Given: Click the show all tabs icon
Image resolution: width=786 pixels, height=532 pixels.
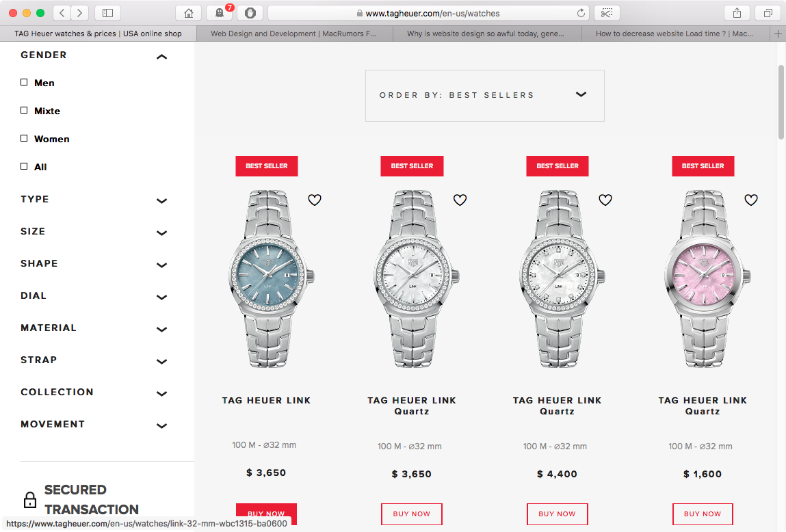Looking at the screenshot, I should pos(768,13).
